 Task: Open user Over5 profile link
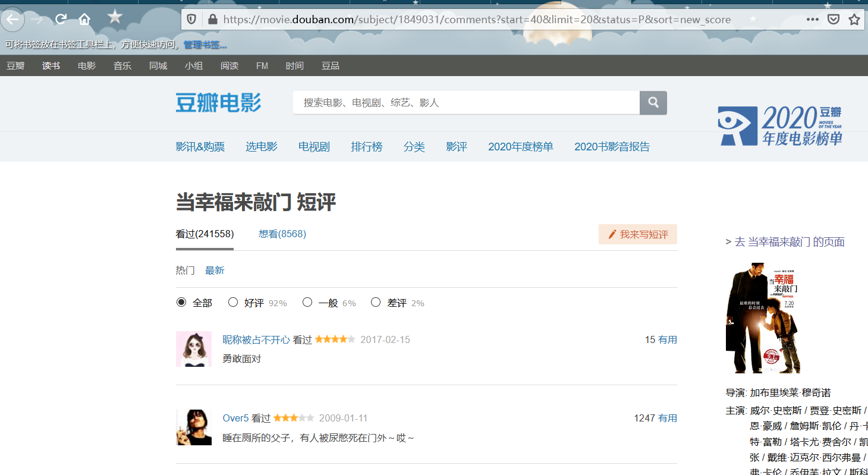235,418
